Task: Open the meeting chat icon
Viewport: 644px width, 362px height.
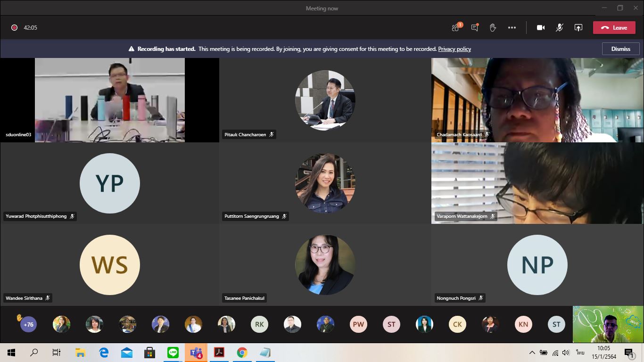Action: tap(475, 27)
